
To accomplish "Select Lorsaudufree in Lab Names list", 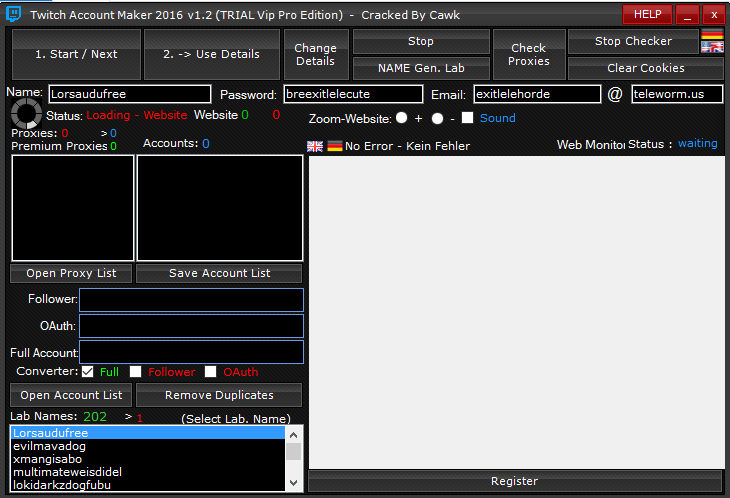I will pos(148,433).
